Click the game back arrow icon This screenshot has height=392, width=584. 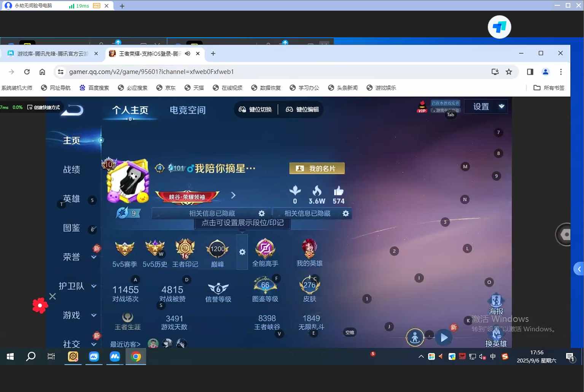pos(72,110)
